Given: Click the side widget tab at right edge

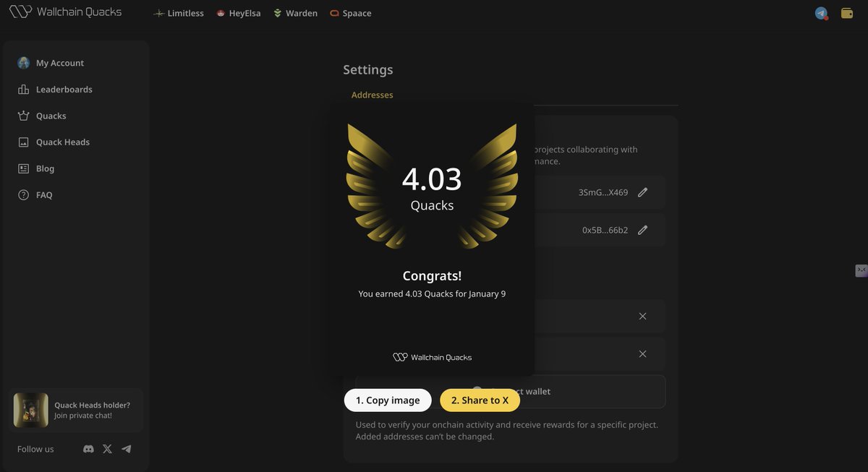Looking at the screenshot, I should [x=861, y=270].
